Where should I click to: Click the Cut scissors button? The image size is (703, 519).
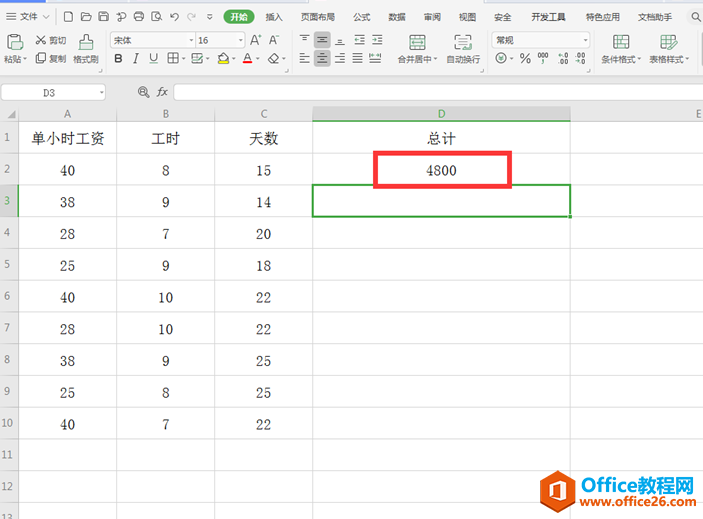click(x=51, y=40)
